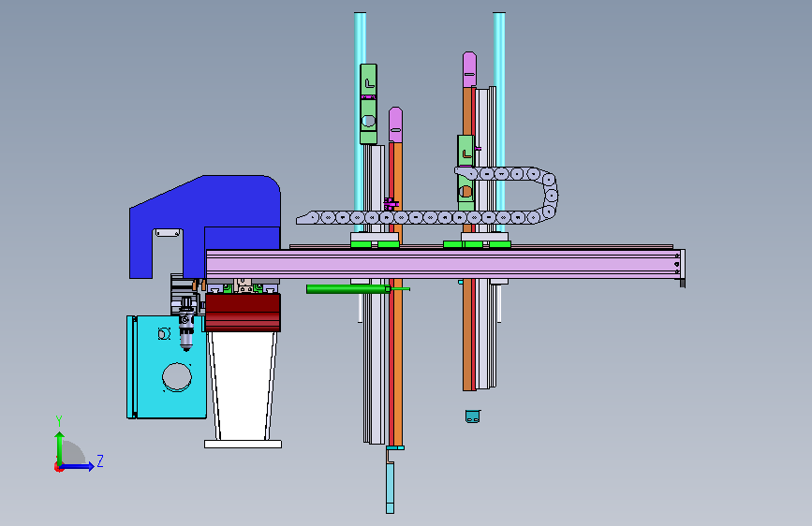Select the dark red block above hopper

pyautogui.click(x=243, y=313)
